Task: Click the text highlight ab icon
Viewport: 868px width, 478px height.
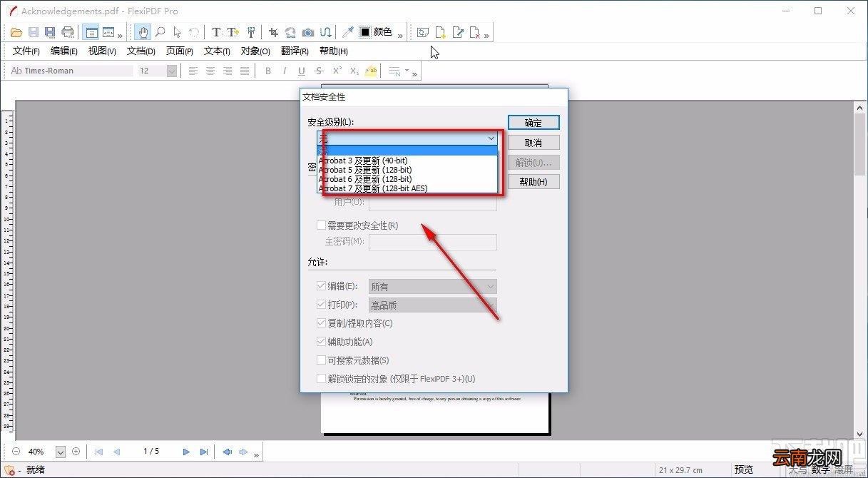Action: [371, 71]
